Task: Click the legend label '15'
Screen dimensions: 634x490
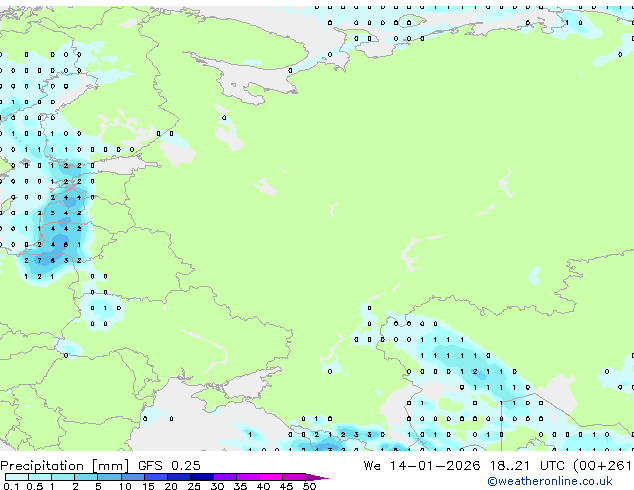Action: pos(148,486)
